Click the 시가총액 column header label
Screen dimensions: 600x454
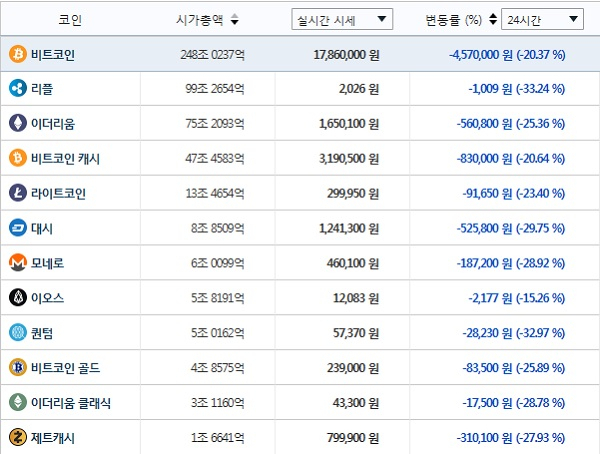pyautogui.click(x=200, y=19)
